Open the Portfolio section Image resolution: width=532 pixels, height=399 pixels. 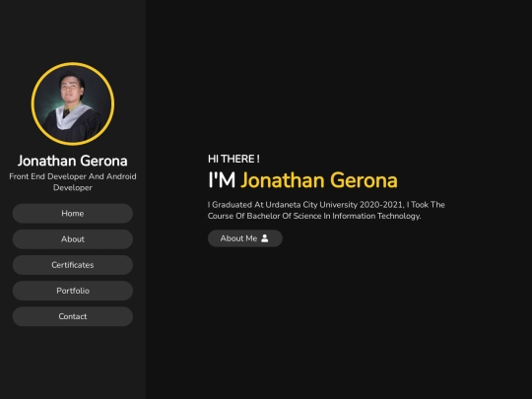click(x=73, y=291)
